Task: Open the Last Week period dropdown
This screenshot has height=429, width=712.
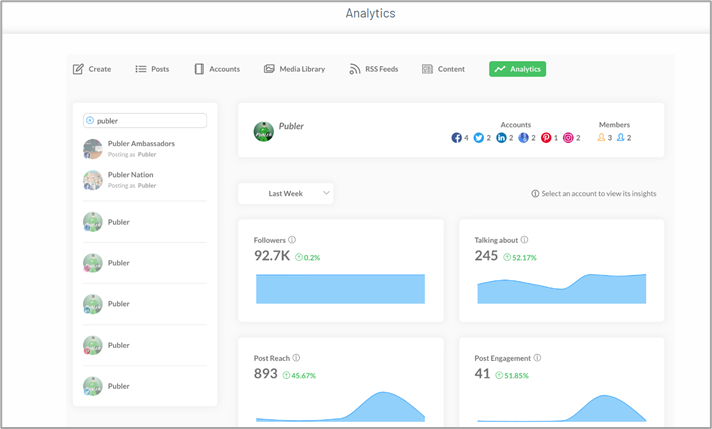Action: [x=286, y=193]
